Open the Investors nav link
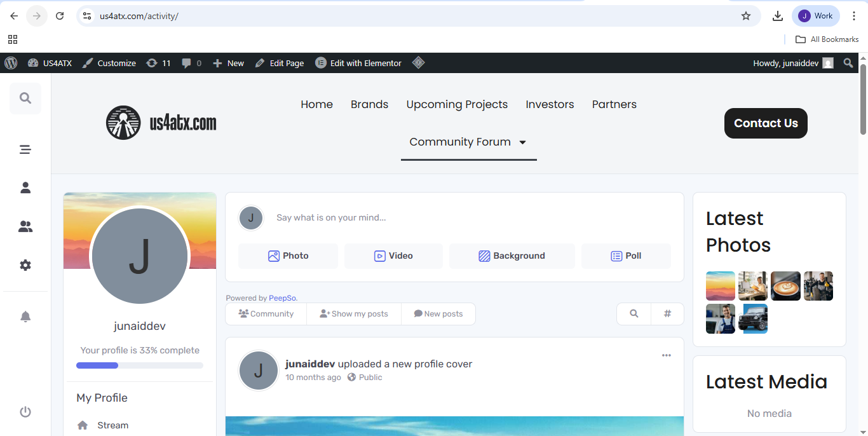The height and width of the screenshot is (436, 868). (x=550, y=104)
